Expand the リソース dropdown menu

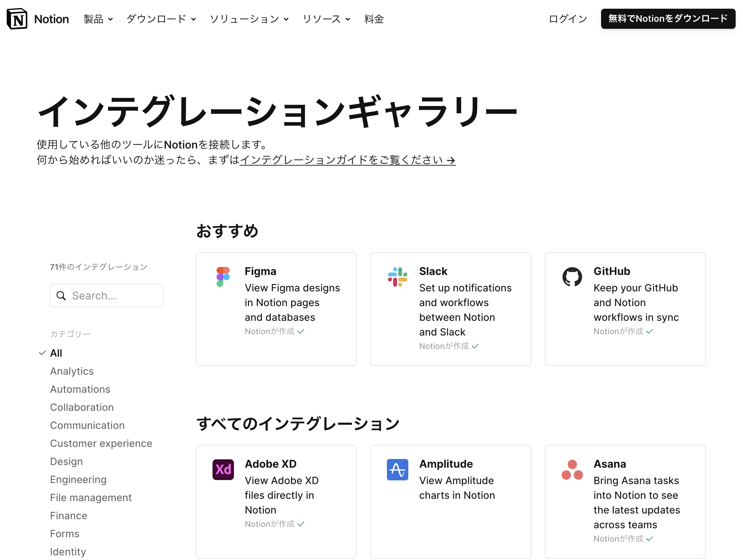click(327, 19)
